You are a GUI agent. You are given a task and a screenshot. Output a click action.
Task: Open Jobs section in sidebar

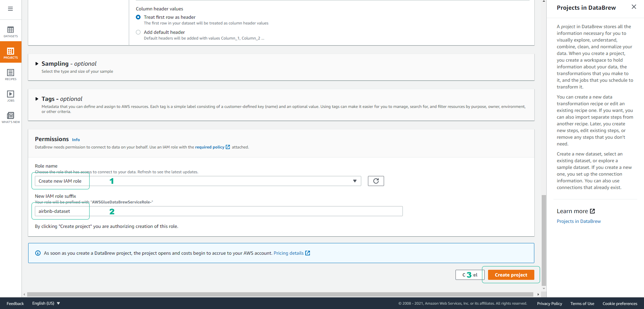[11, 96]
